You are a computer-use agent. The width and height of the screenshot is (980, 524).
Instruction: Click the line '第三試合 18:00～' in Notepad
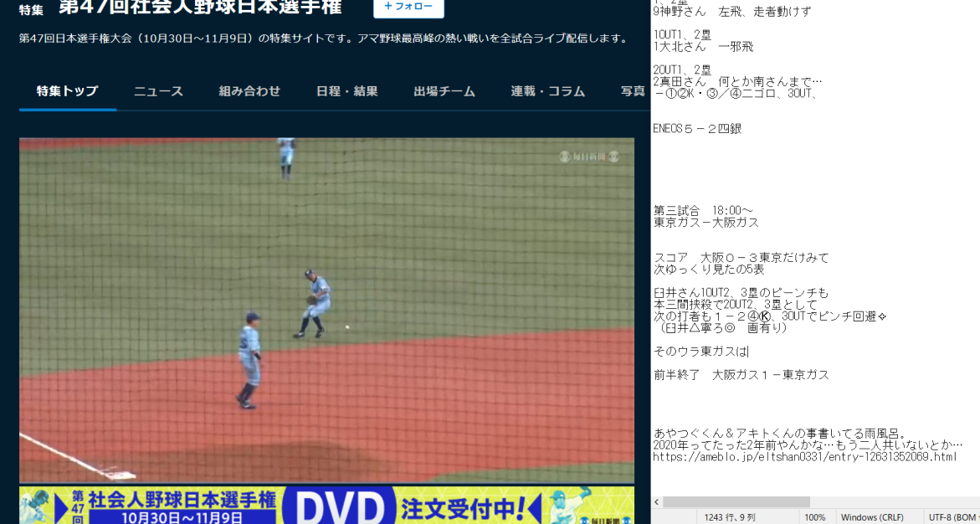pos(703,211)
